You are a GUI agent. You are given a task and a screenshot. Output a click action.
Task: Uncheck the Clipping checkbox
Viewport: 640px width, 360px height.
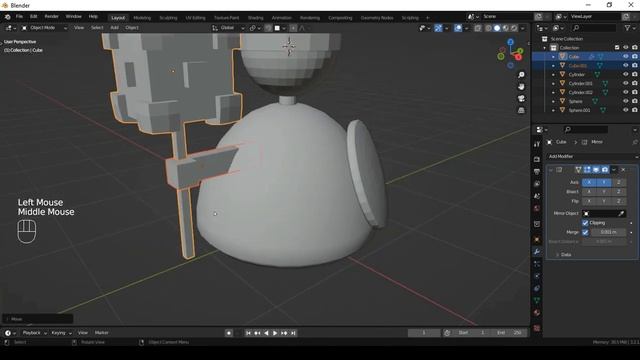pyautogui.click(x=585, y=223)
